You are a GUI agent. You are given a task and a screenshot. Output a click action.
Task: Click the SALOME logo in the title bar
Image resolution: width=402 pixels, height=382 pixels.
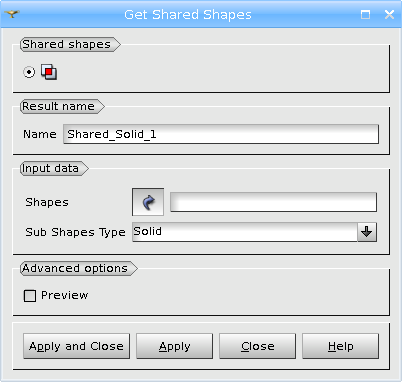(x=12, y=14)
